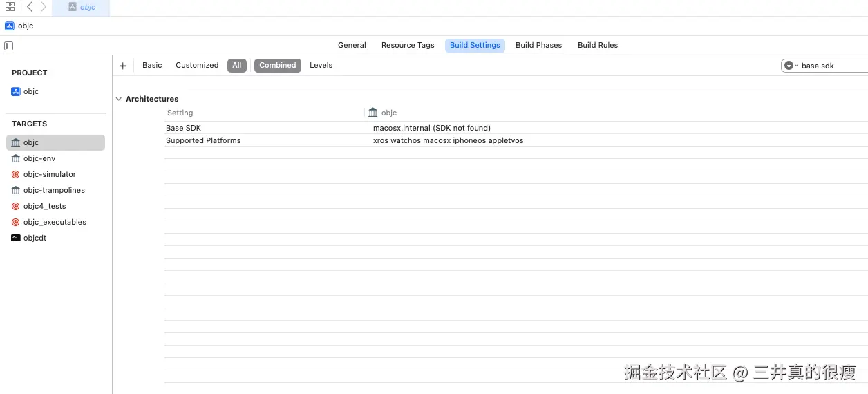Click the objc-simulator bullseye icon
The width and height of the screenshot is (868, 394).
(x=16, y=174)
